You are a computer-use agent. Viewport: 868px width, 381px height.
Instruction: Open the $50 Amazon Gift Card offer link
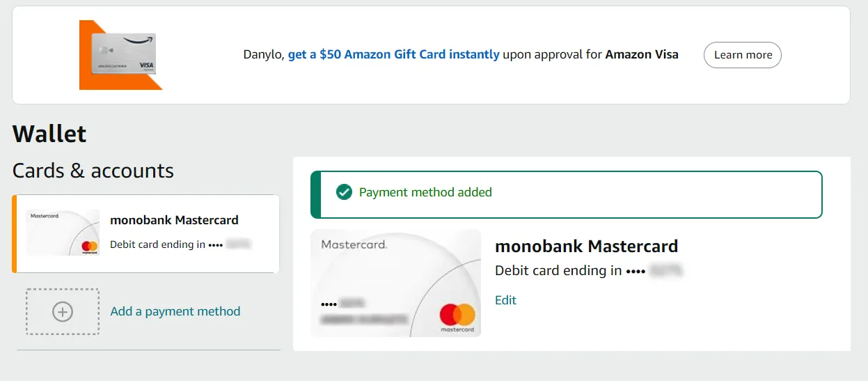(x=393, y=54)
